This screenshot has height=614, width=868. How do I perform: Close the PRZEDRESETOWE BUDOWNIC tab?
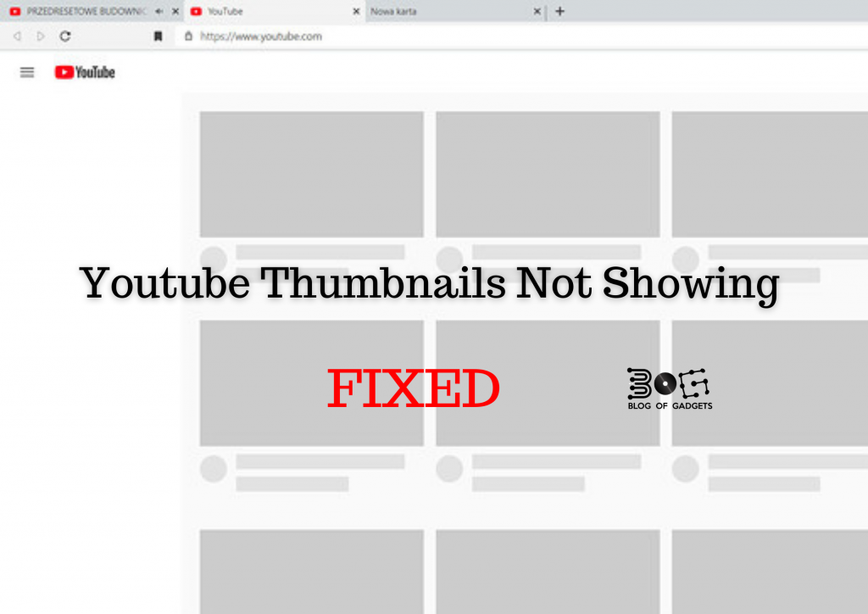click(x=175, y=11)
